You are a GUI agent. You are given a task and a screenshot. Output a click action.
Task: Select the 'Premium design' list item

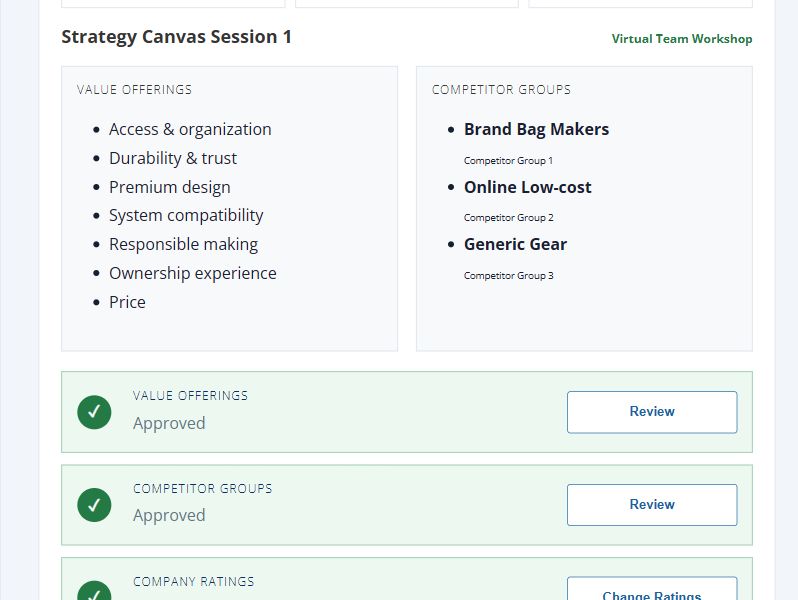point(169,187)
